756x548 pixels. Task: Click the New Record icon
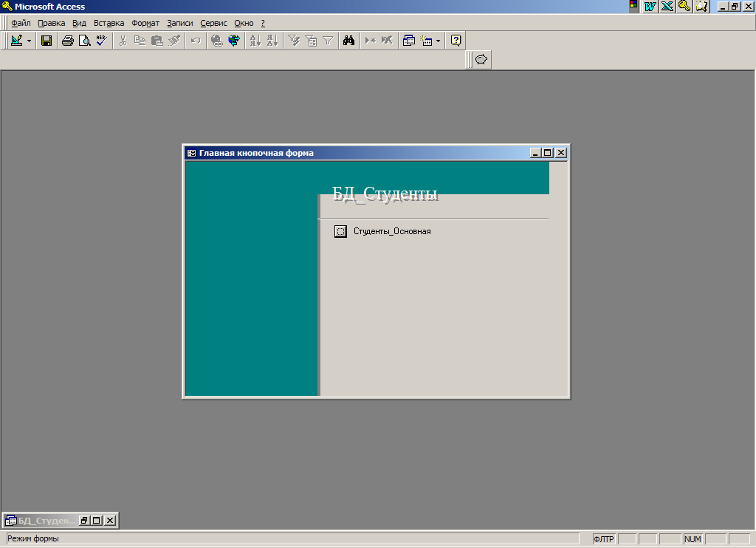(370, 41)
